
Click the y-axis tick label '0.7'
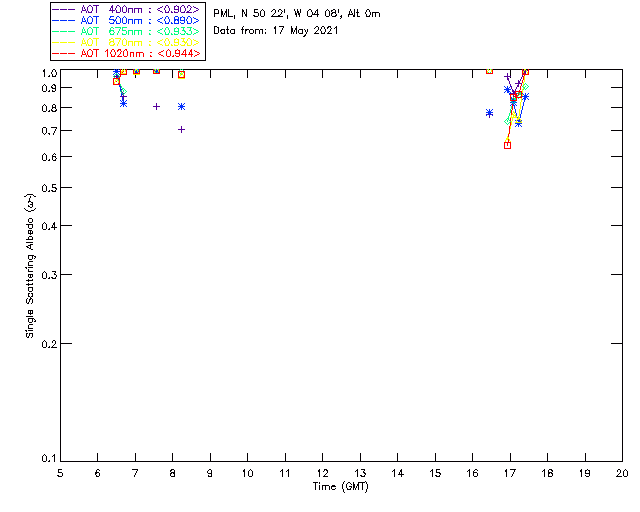point(49,131)
